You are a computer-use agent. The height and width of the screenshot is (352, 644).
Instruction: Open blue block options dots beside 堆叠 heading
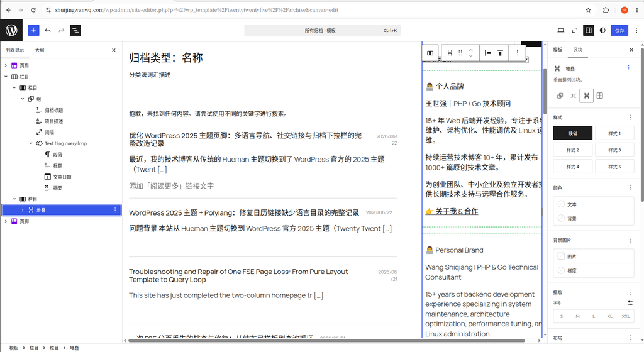[x=628, y=68]
